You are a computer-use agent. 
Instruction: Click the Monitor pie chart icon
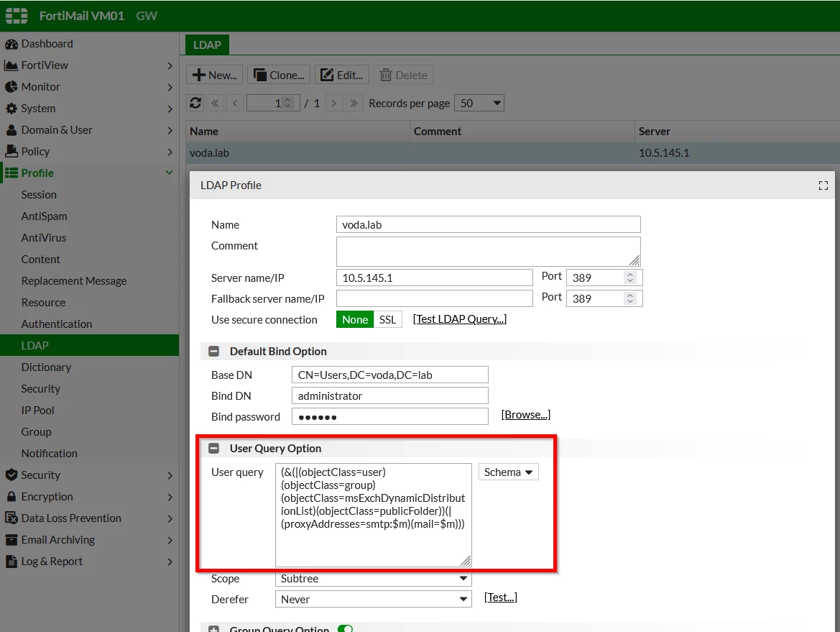(x=11, y=87)
